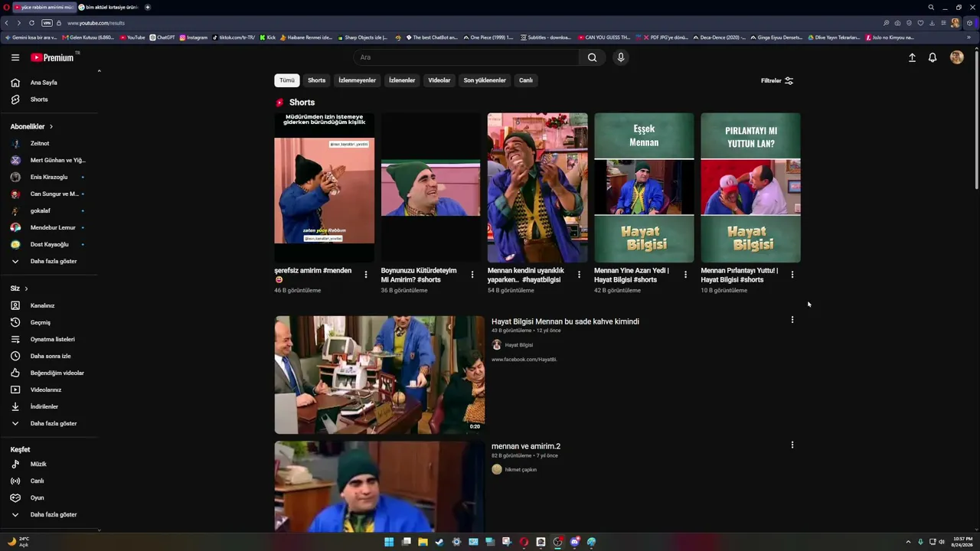Open options for 'mennan ve amirim.2' video
Image resolution: width=980 pixels, height=551 pixels.
coord(792,445)
